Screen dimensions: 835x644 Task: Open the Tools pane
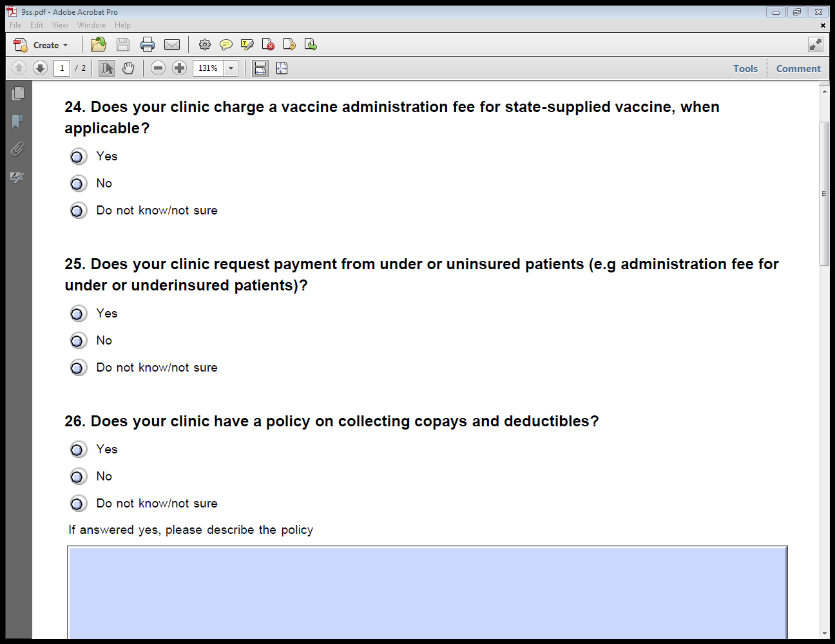pos(745,68)
